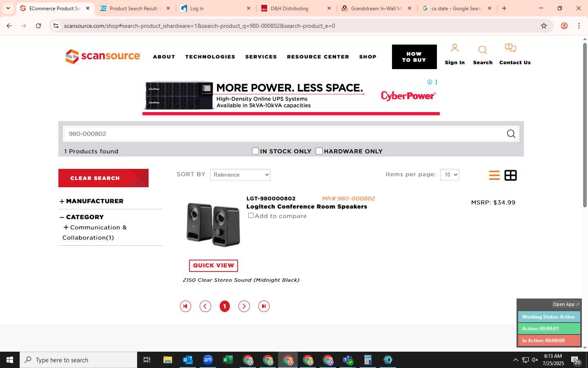The image size is (588, 368).
Task: Click the Clear Search button
Action: click(103, 178)
